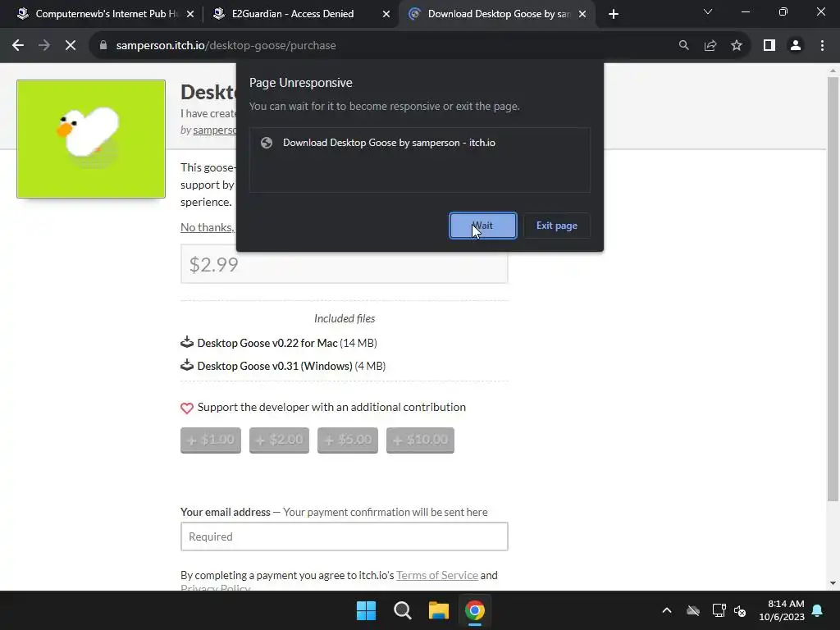Open the notifications bell
This screenshot has height=630, width=840.
coord(818,610)
